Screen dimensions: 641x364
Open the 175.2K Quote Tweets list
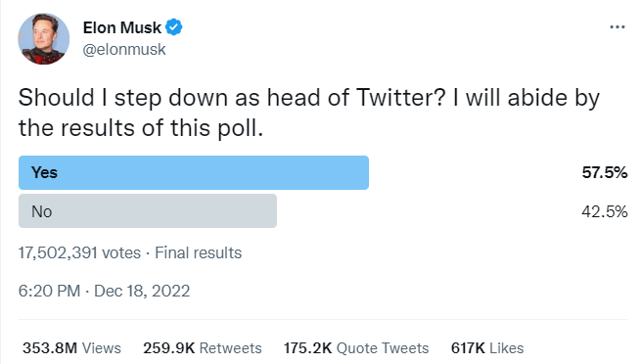[x=356, y=348]
